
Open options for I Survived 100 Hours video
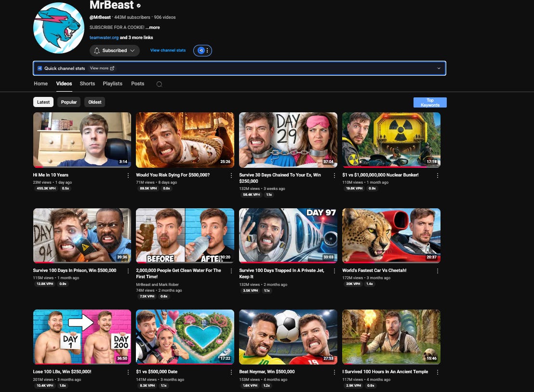coord(438,372)
